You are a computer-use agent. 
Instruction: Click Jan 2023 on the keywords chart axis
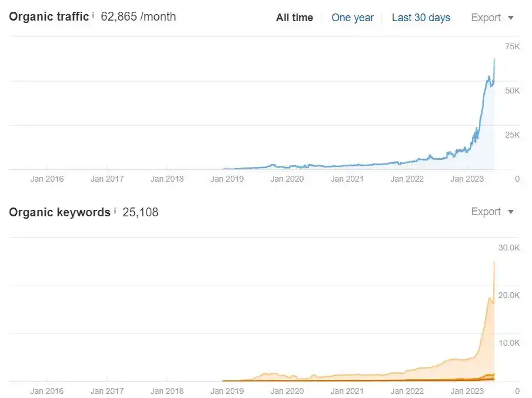click(x=467, y=391)
